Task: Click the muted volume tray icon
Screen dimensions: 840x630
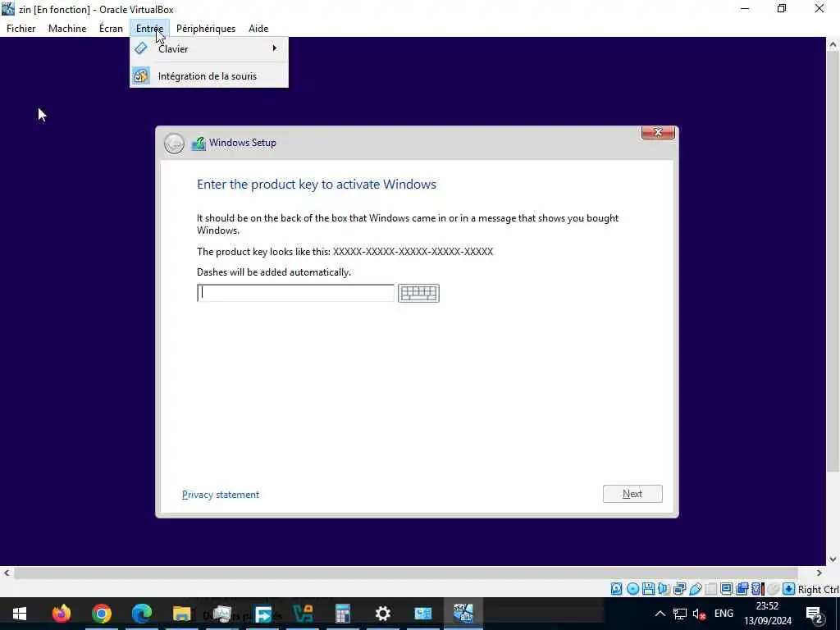Action: click(699, 614)
